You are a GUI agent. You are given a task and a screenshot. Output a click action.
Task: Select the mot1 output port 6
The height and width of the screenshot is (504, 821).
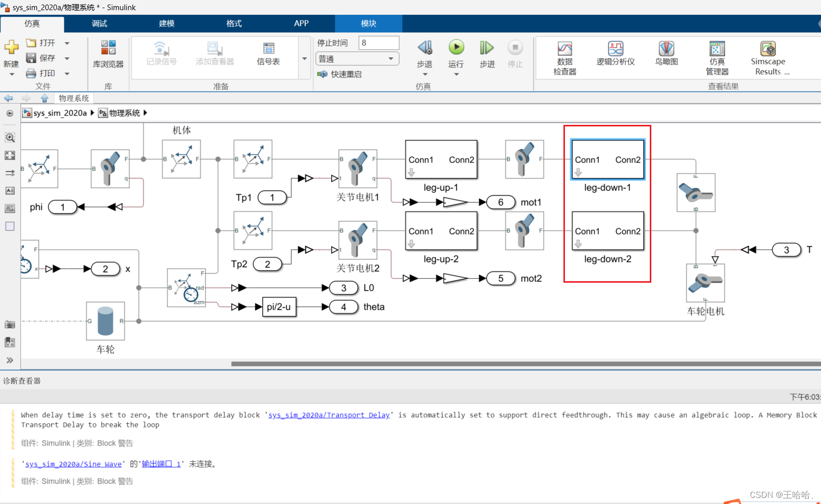click(500, 203)
